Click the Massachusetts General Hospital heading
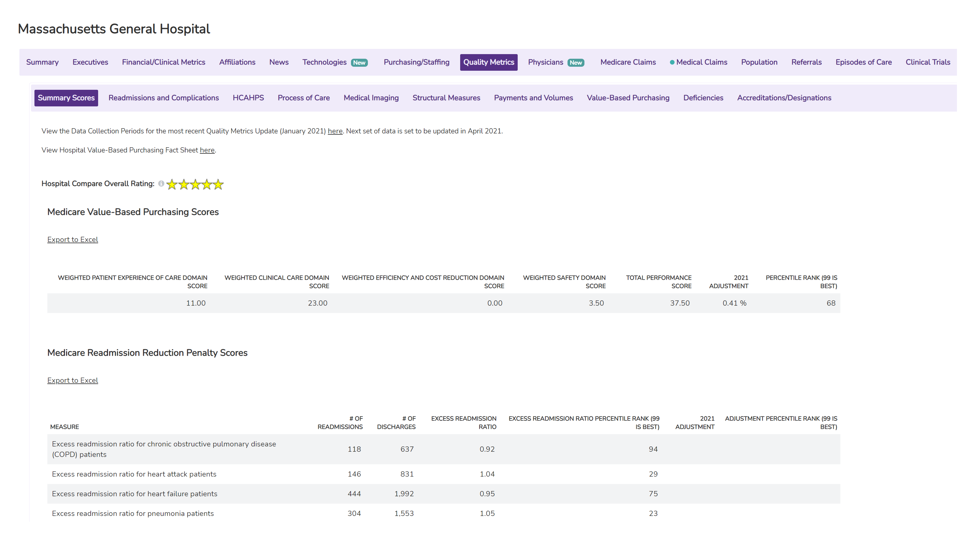Image resolution: width=980 pixels, height=543 pixels. pos(114,29)
